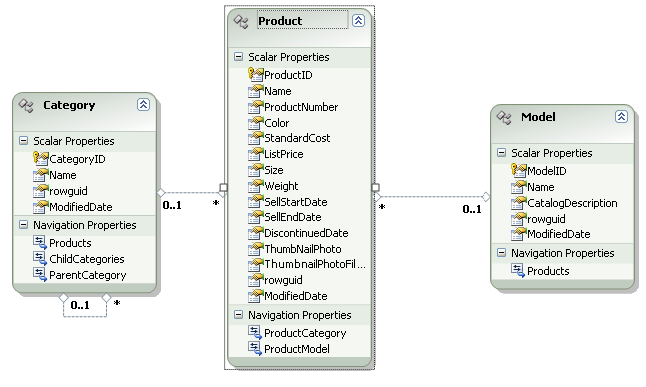Click the Size property icon in Product
Screen dimensions: 646x387
click(255, 170)
